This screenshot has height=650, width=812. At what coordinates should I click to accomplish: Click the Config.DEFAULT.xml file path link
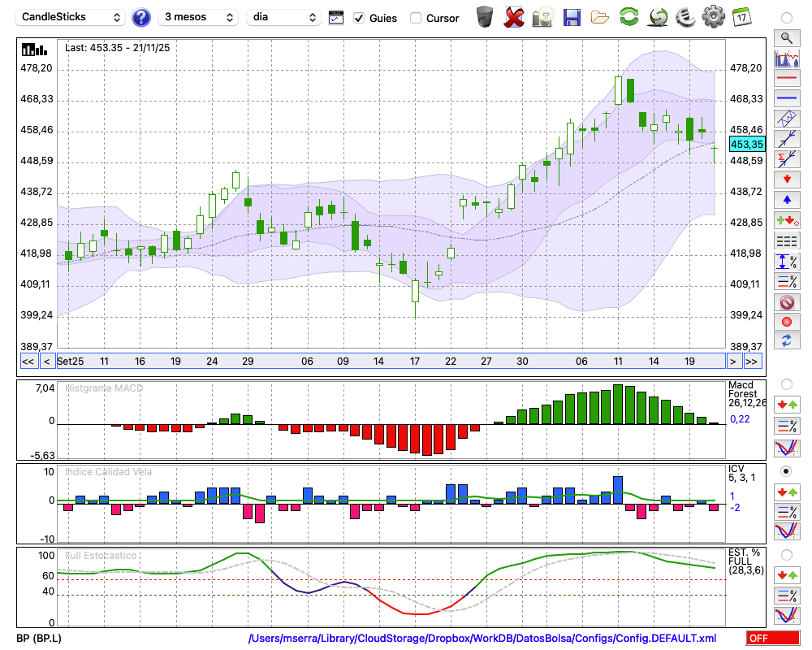[x=482, y=639]
